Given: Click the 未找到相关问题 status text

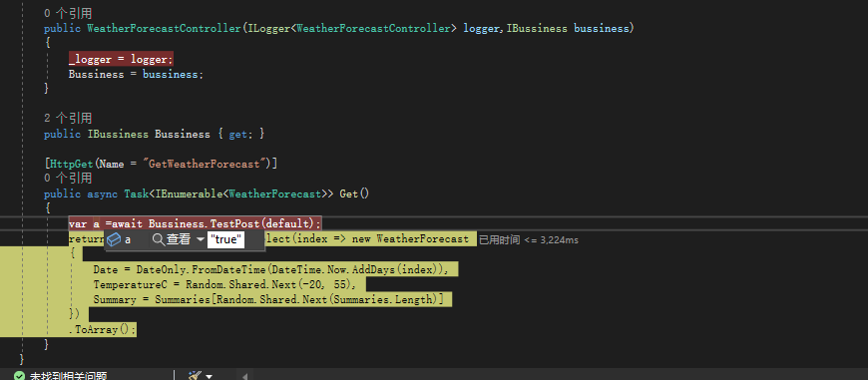Looking at the screenshot, I should coord(68,376).
